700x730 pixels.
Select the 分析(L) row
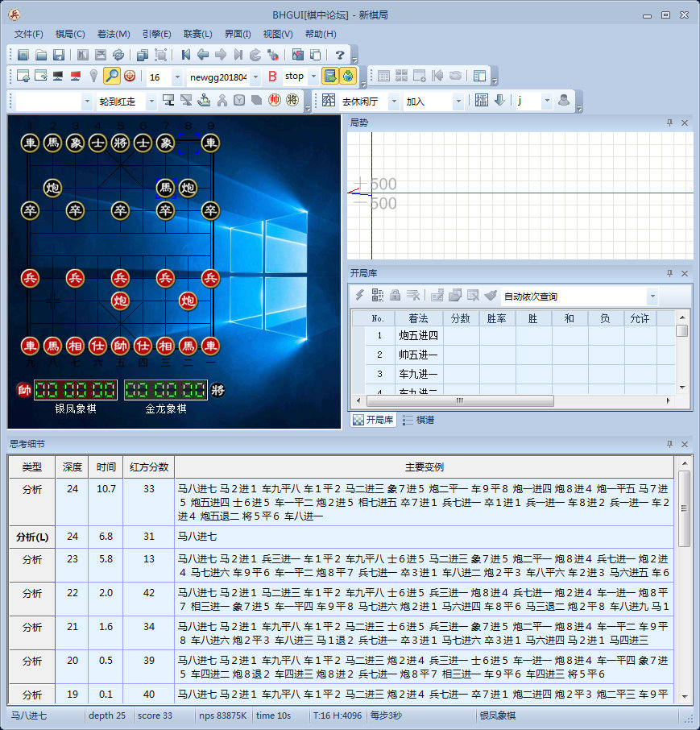click(342, 537)
